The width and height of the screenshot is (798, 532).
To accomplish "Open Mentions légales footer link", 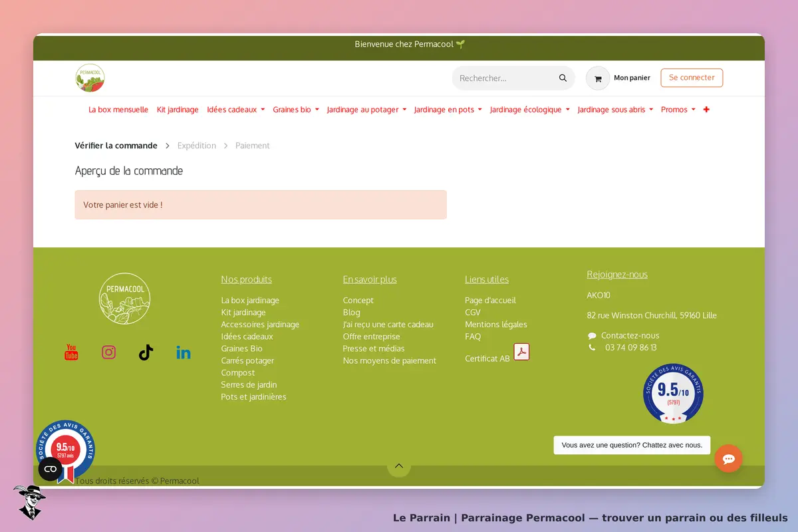I will (496, 325).
